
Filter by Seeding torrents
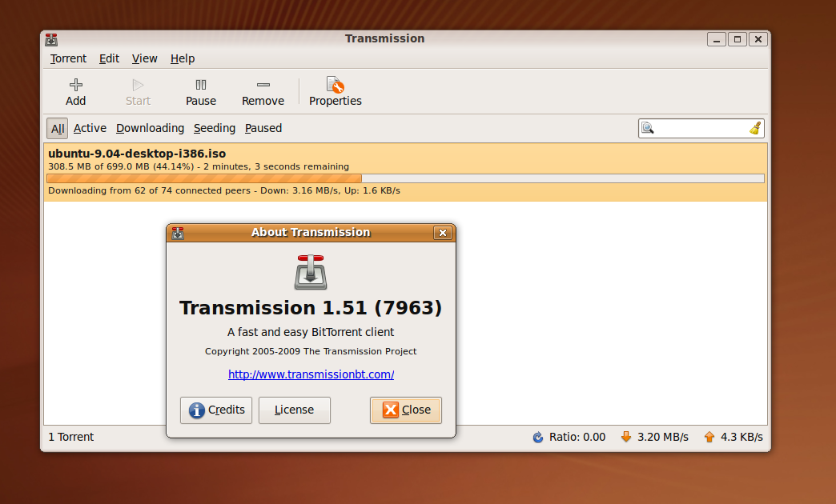point(215,128)
